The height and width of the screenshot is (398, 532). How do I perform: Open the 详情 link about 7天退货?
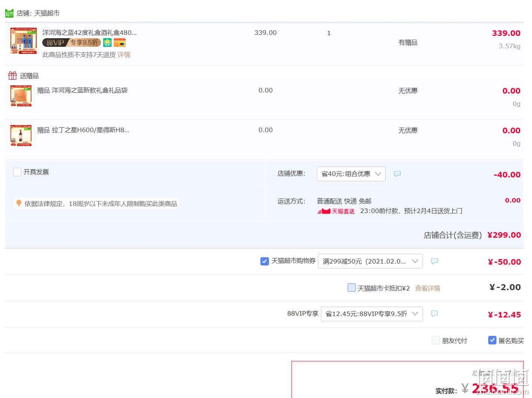[x=124, y=55]
